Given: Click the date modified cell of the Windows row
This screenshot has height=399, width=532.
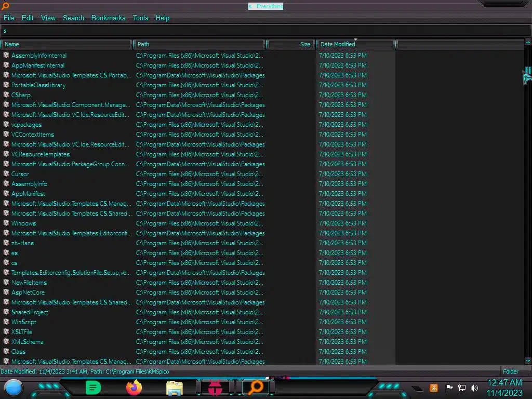Looking at the screenshot, I should click(x=343, y=223).
